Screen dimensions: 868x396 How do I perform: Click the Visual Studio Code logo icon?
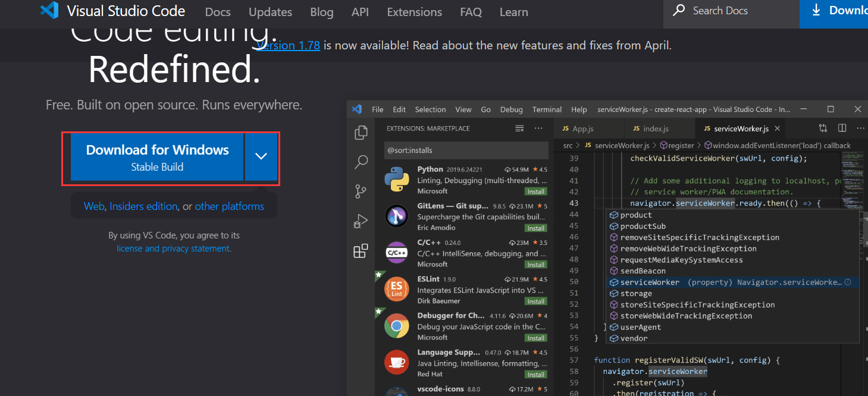coord(49,11)
